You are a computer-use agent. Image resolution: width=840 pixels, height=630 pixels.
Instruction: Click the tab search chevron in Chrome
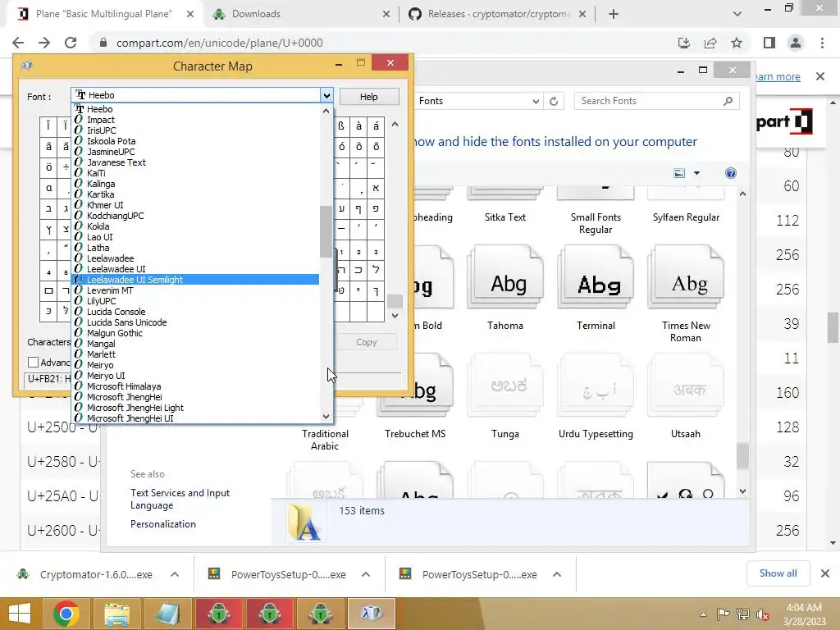[737, 14]
